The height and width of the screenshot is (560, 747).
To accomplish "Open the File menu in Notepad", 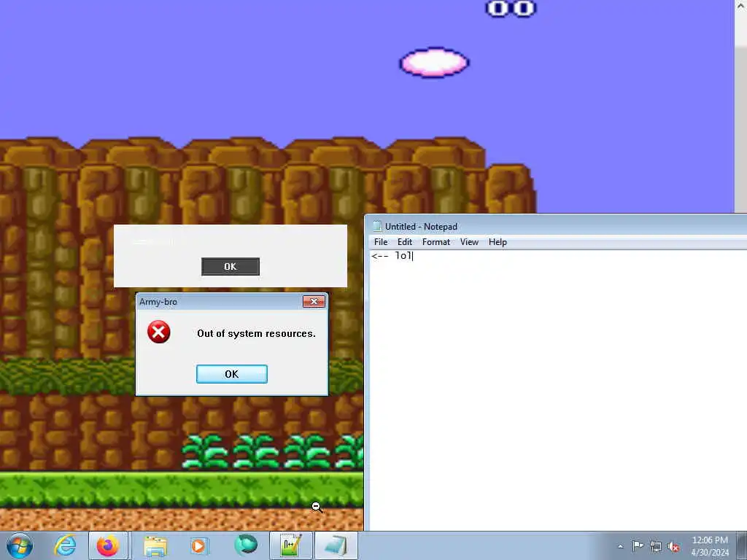I will tap(381, 242).
